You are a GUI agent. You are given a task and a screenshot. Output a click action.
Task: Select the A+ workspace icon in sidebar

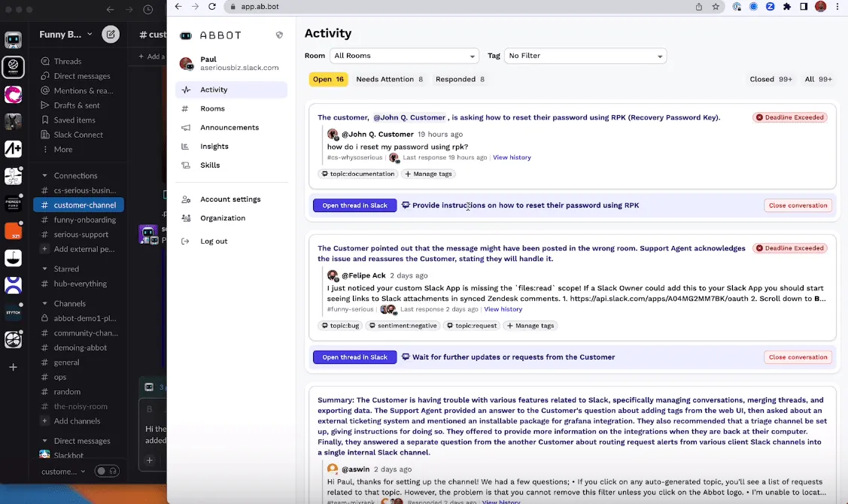(x=13, y=149)
